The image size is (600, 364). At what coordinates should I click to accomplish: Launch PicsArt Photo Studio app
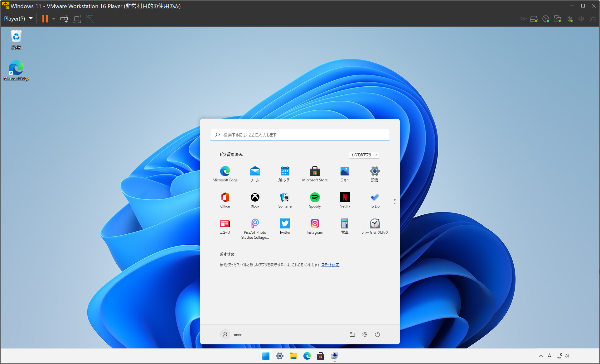click(255, 229)
